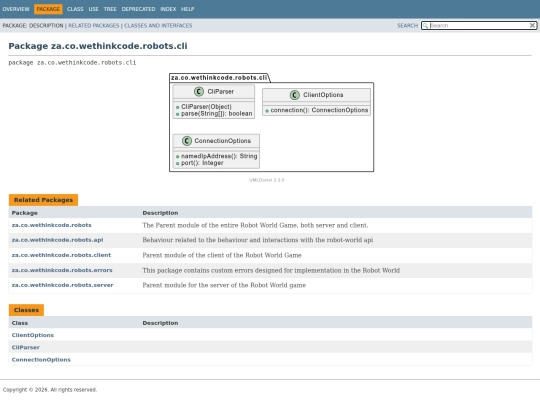View the Deprecated list page
540x405 pixels.
pyautogui.click(x=138, y=9)
